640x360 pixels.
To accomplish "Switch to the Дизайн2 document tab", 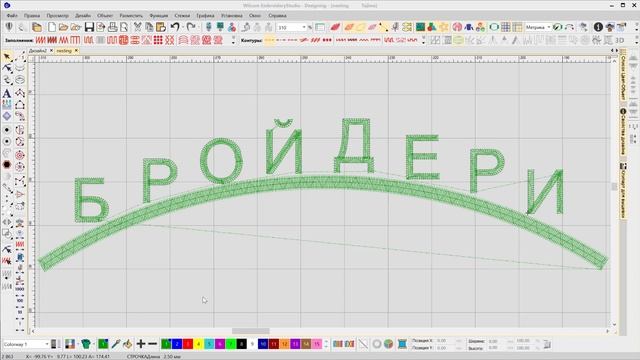I will [x=38, y=51].
